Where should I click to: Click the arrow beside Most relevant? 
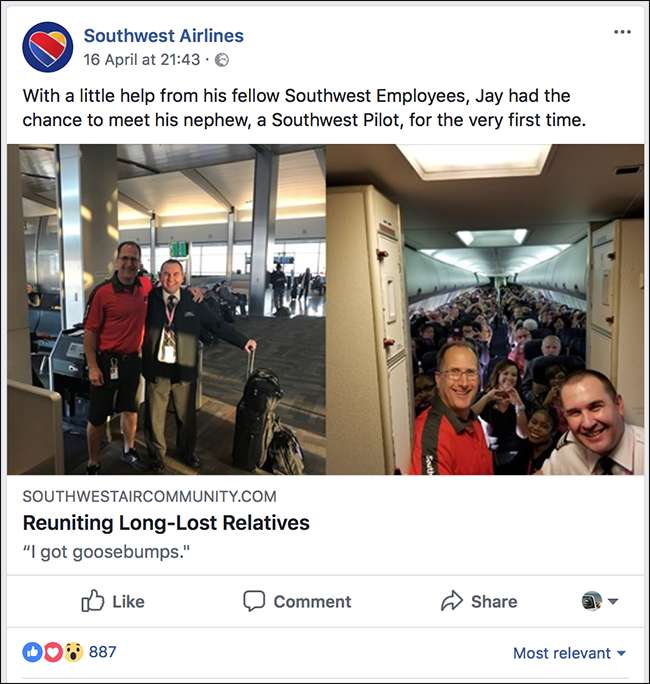pos(621,653)
